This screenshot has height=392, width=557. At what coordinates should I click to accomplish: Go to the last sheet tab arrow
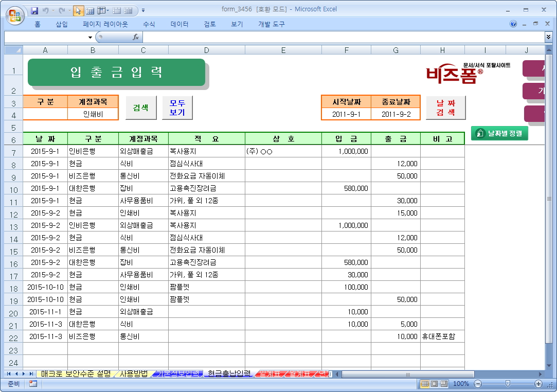coord(31,373)
